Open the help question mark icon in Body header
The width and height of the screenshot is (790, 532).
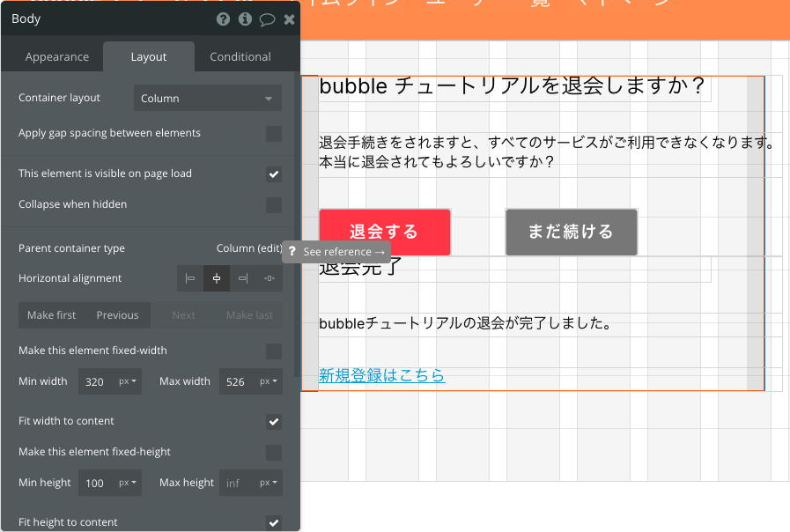(223, 19)
